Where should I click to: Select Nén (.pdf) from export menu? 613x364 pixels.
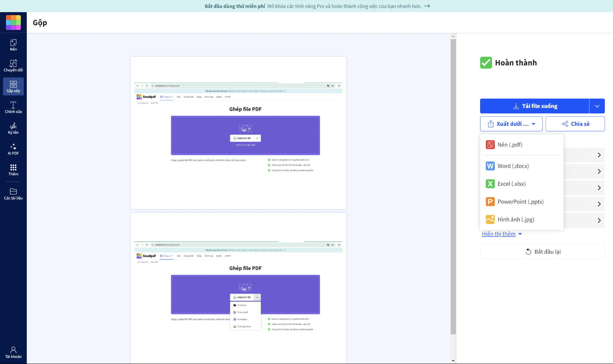tap(509, 145)
